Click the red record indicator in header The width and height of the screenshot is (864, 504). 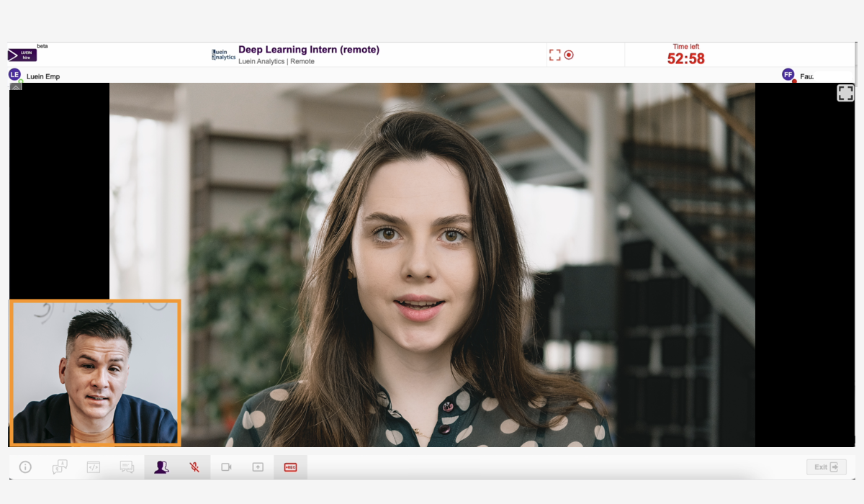[x=569, y=55]
